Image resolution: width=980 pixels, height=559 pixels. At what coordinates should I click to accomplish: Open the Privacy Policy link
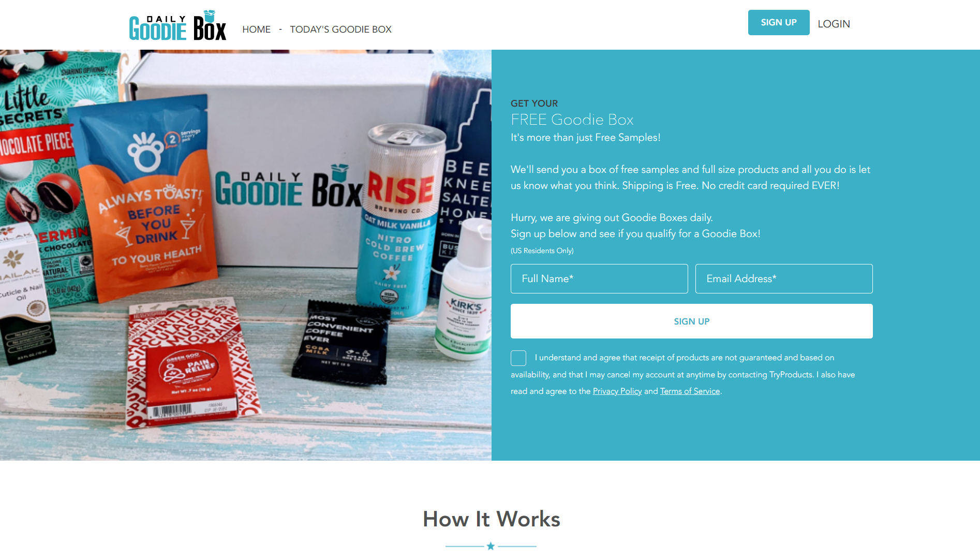[x=617, y=391]
